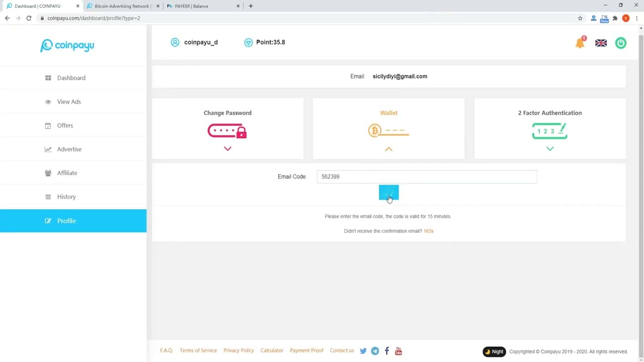Open the Contact us link
This screenshot has height=362, width=644.
[342, 350]
